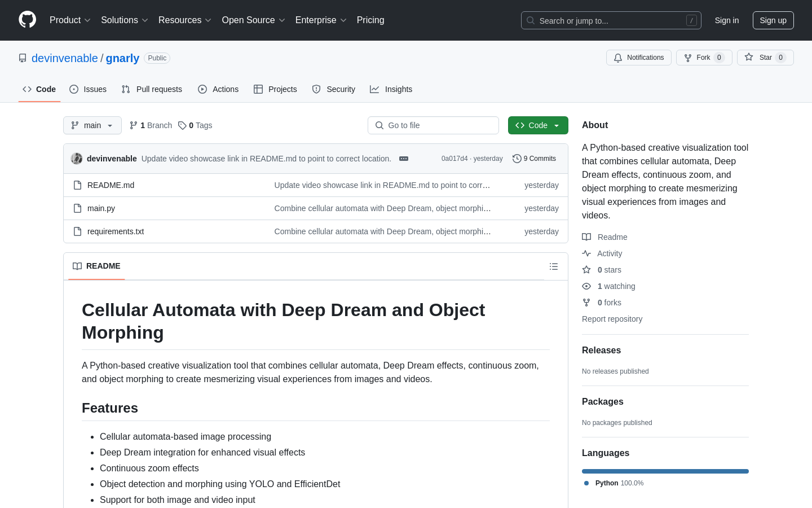Viewport: 812px width, 508px height.
Task: Open devinvenable's avatar in commit row
Action: coord(77,159)
